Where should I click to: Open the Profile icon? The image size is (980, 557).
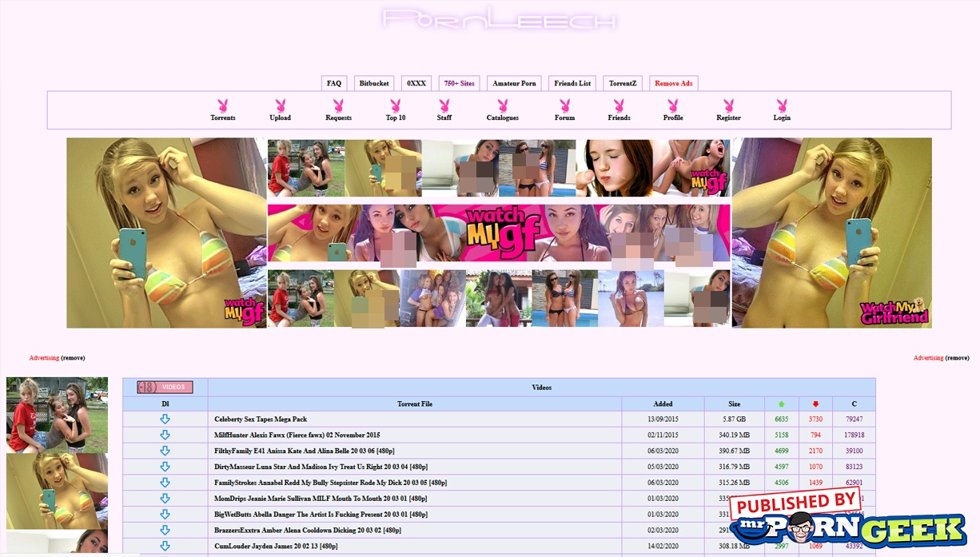(673, 105)
